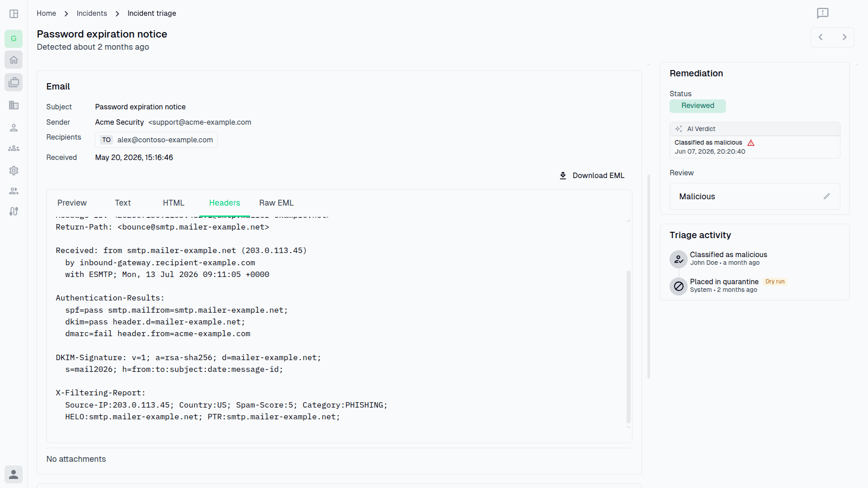Open the incidents briefcase sidebar icon
The height and width of the screenshot is (488, 868).
(x=14, y=82)
